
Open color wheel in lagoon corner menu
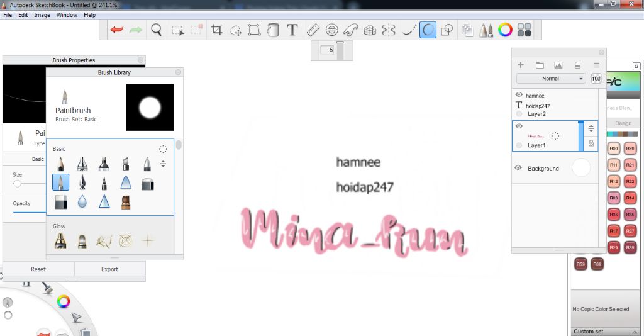tap(64, 302)
